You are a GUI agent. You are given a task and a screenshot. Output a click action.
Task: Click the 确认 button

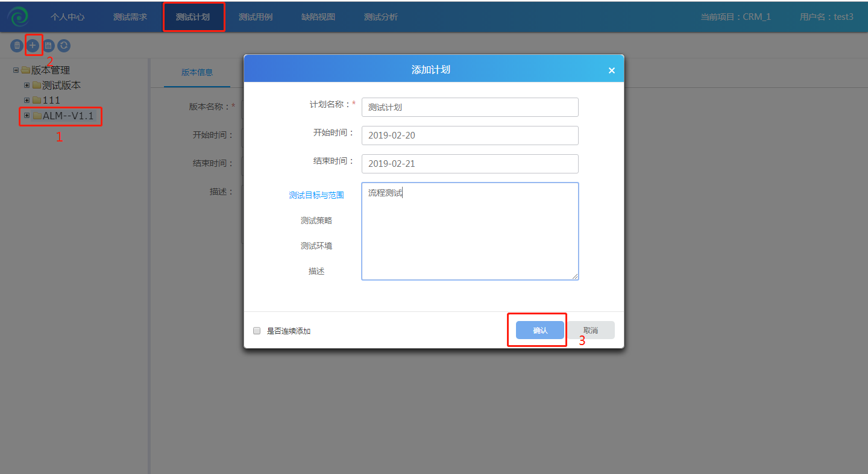coord(540,330)
